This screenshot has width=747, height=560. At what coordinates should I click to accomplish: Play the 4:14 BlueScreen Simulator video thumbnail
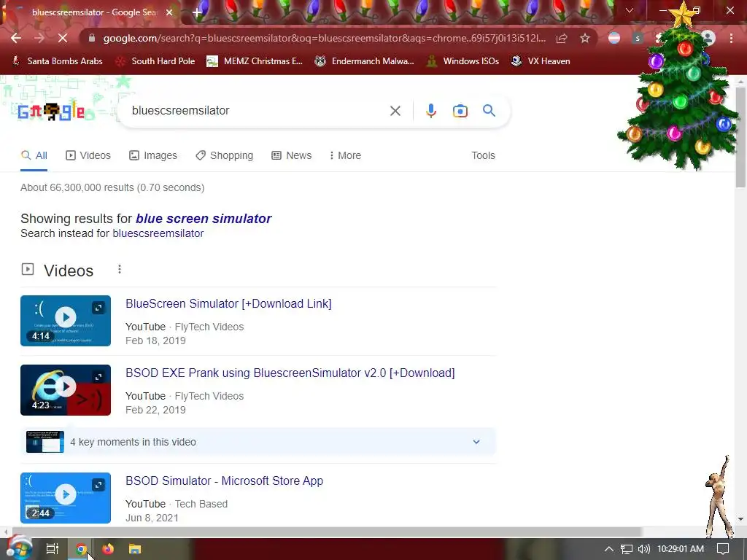click(66, 321)
